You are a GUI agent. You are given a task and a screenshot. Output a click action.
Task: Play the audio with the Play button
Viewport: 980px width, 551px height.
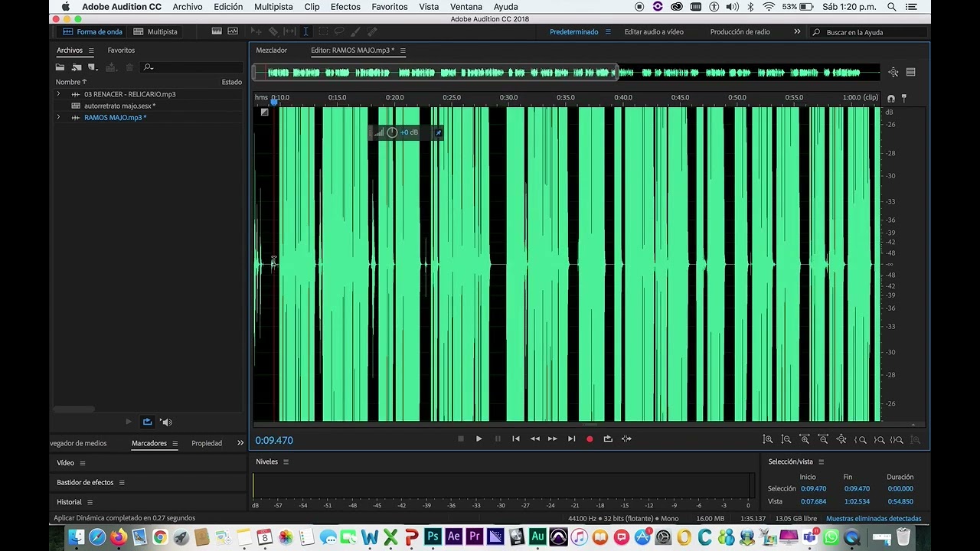click(479, 439)
